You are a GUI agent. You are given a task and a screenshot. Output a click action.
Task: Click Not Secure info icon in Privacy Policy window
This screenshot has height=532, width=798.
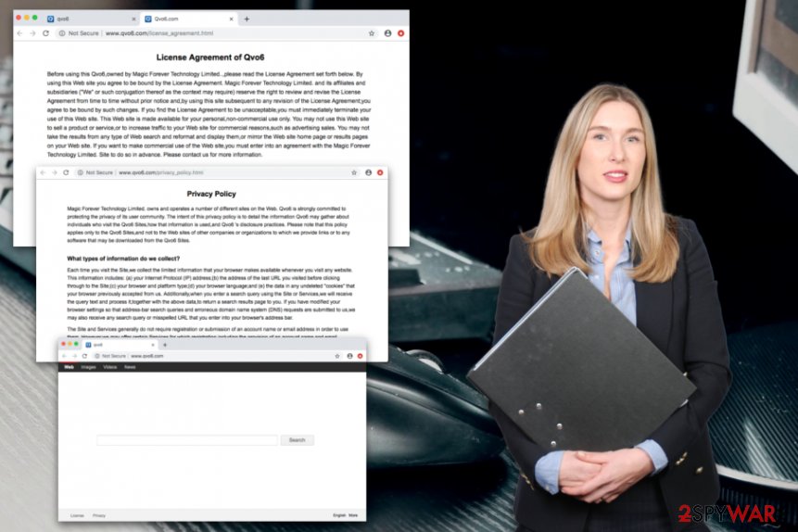coord(80,172)
